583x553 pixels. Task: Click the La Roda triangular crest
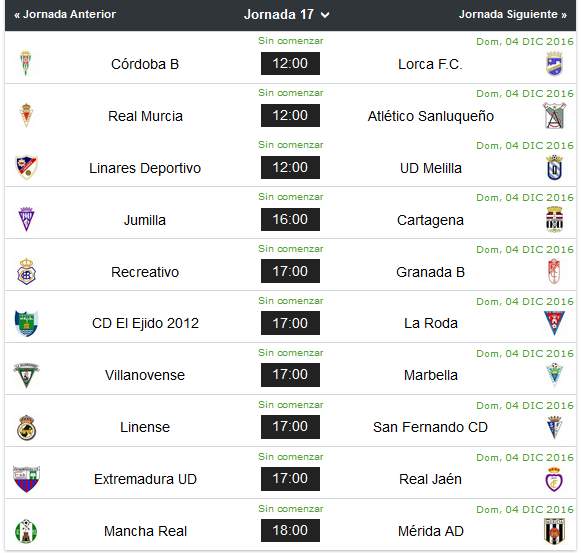554,323
